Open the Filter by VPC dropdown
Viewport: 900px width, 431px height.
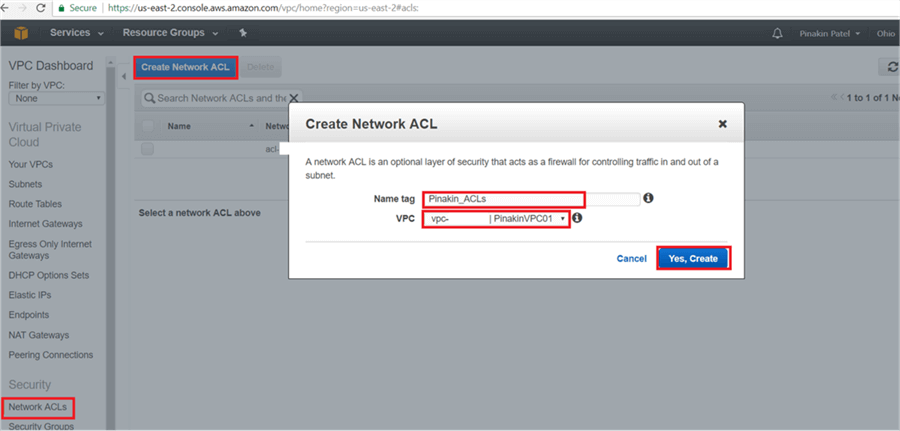(57, 98)
